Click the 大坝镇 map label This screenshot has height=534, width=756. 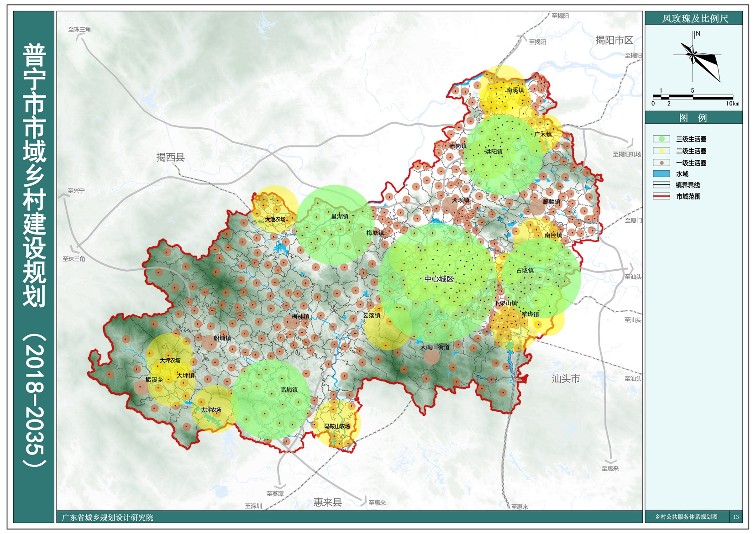coord(461,200)
